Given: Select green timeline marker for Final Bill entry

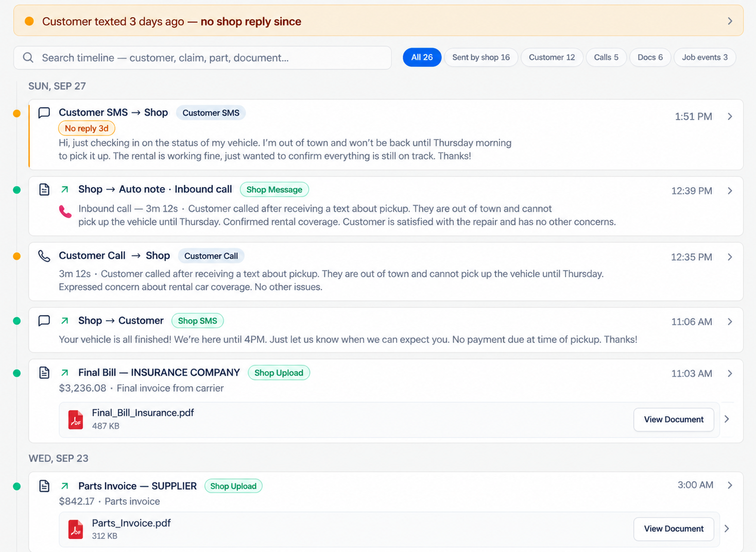Looking at the screenshot, I should pos(17,373).
